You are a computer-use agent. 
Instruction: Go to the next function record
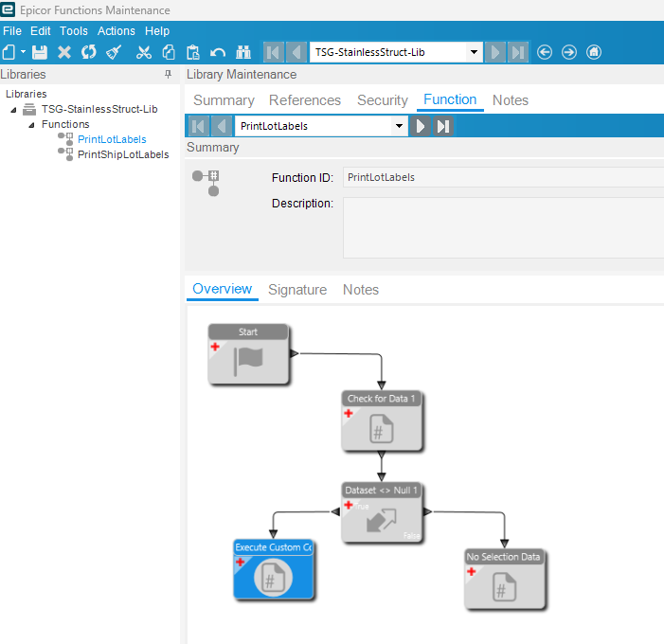[421, 126]
